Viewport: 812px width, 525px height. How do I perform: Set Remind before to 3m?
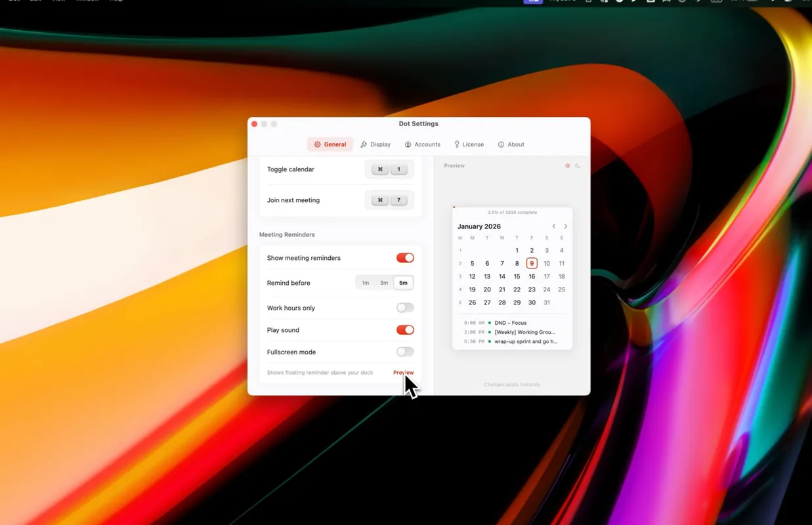(x=384, y=283)
